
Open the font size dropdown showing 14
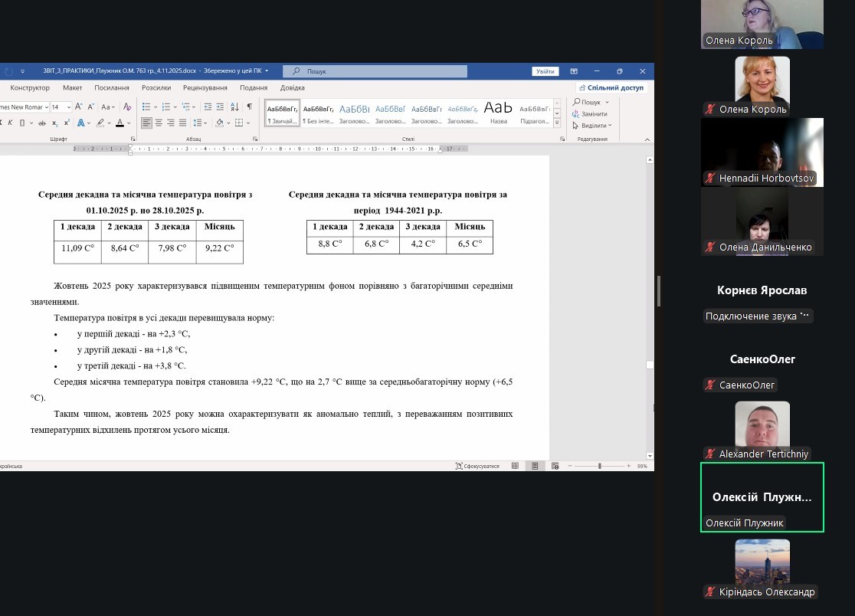click(x=61, y=107)
